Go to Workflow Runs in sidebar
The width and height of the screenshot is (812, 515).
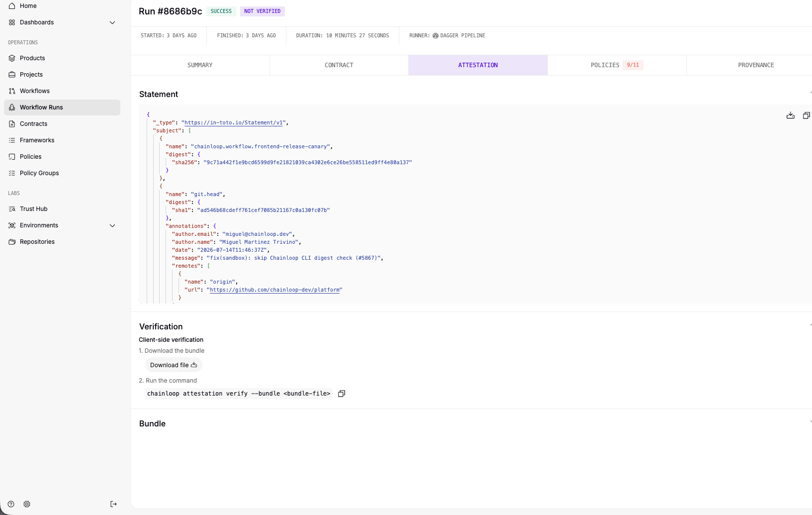click(x=62, y=107)
